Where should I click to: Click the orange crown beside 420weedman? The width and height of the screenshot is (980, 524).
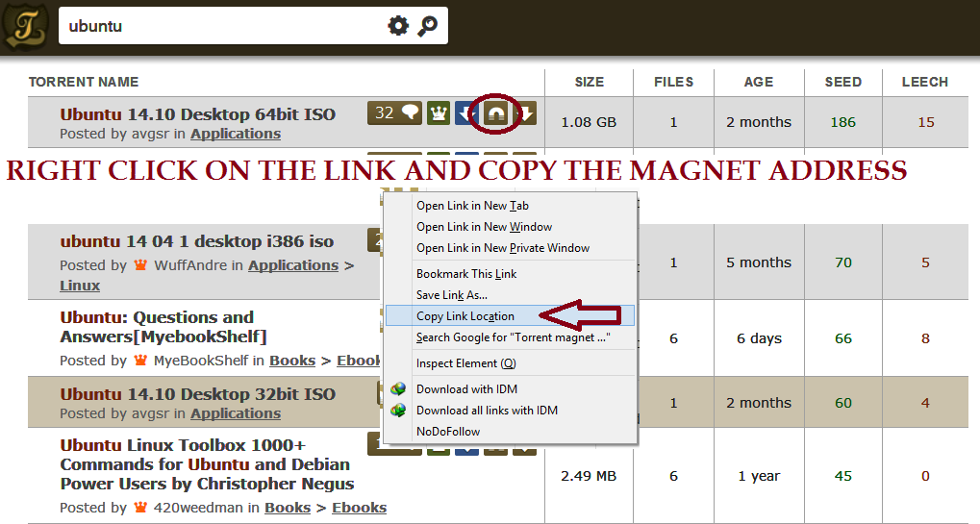pyautogui.click(x=140, y=507)
